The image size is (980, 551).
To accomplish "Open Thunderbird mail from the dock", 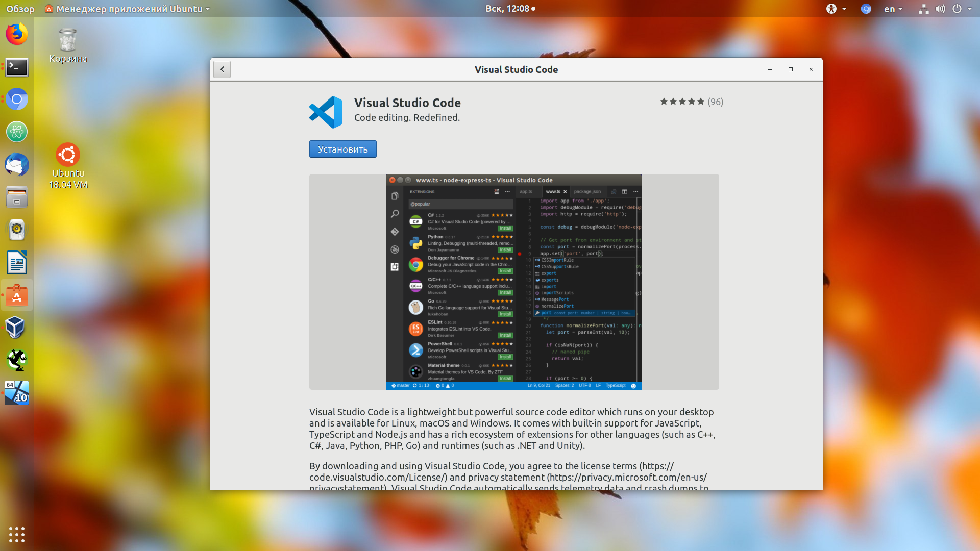I will [17, 165].
